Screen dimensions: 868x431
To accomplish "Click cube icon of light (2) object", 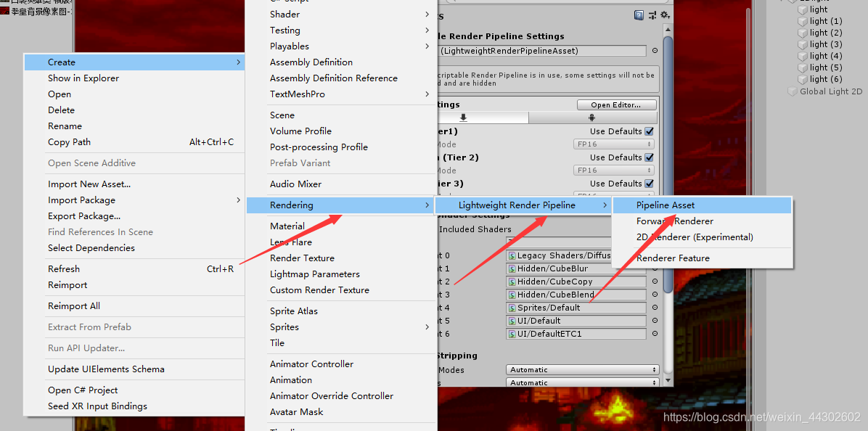I will click(803, 33).
